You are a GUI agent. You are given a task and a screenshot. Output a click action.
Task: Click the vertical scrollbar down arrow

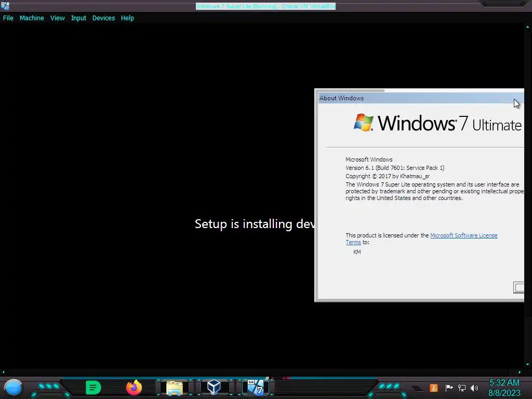(x=528, y=365)
